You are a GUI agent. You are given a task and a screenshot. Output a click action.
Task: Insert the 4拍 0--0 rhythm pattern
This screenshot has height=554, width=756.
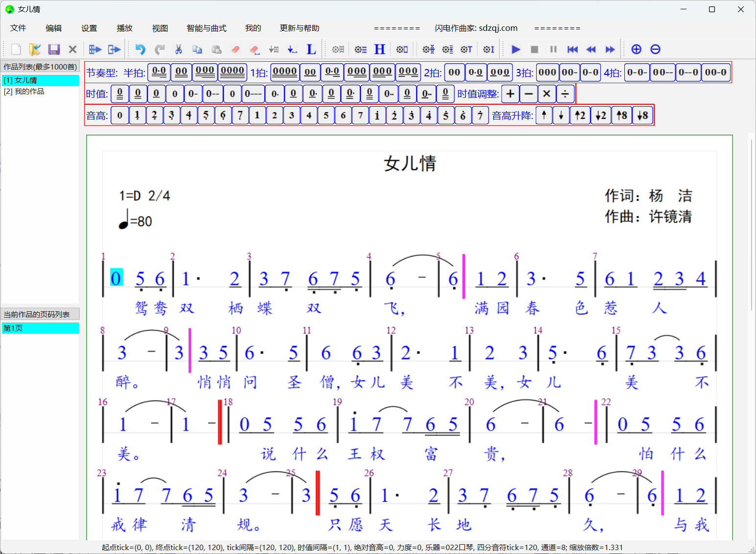pos(688,72)
